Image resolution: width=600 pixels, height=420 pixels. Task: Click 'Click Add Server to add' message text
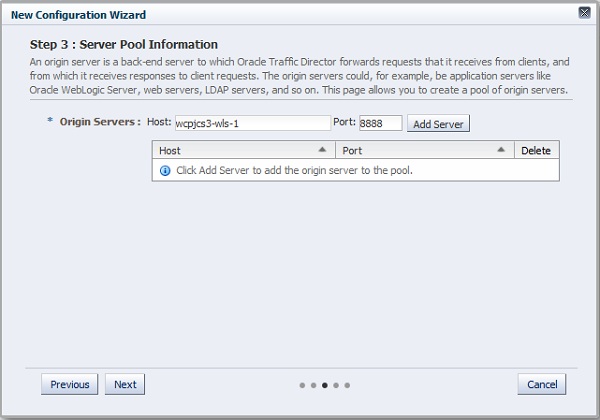(294, 170)
